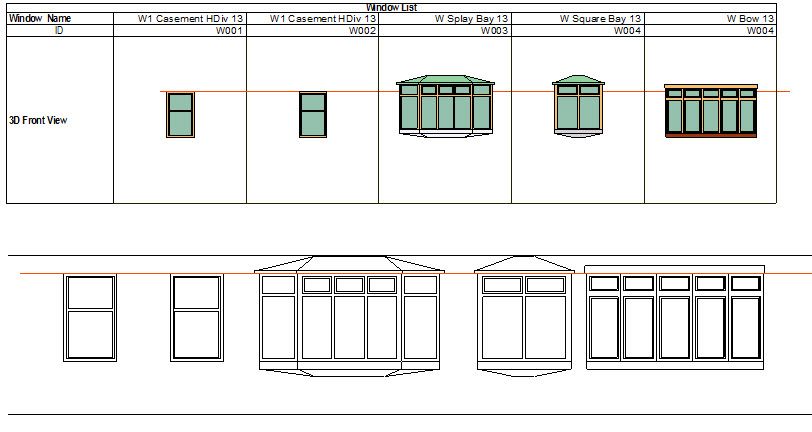Select the 'Window List' title cell
Viewport: 812px width, 432px height.
click(392, 7)
